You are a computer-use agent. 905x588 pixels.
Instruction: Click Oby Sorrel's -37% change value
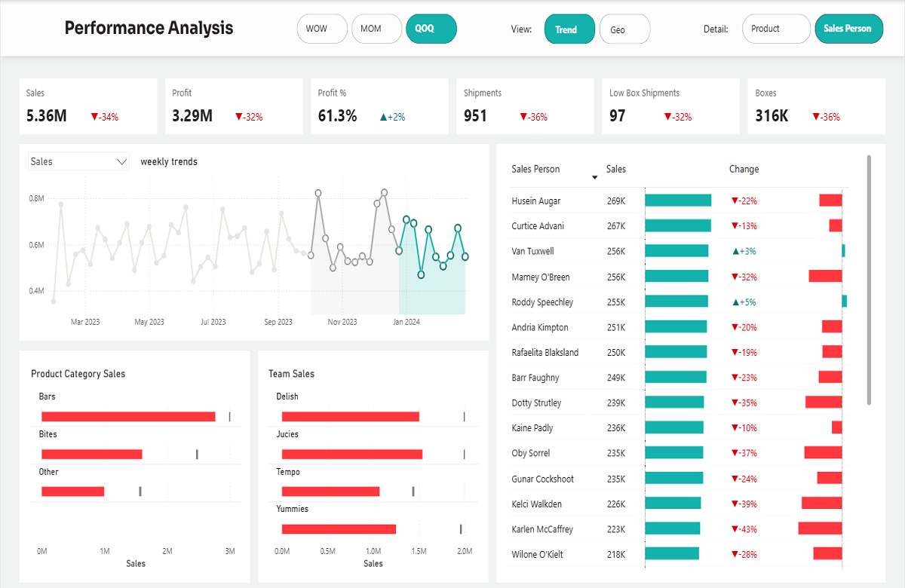(744, 453)
